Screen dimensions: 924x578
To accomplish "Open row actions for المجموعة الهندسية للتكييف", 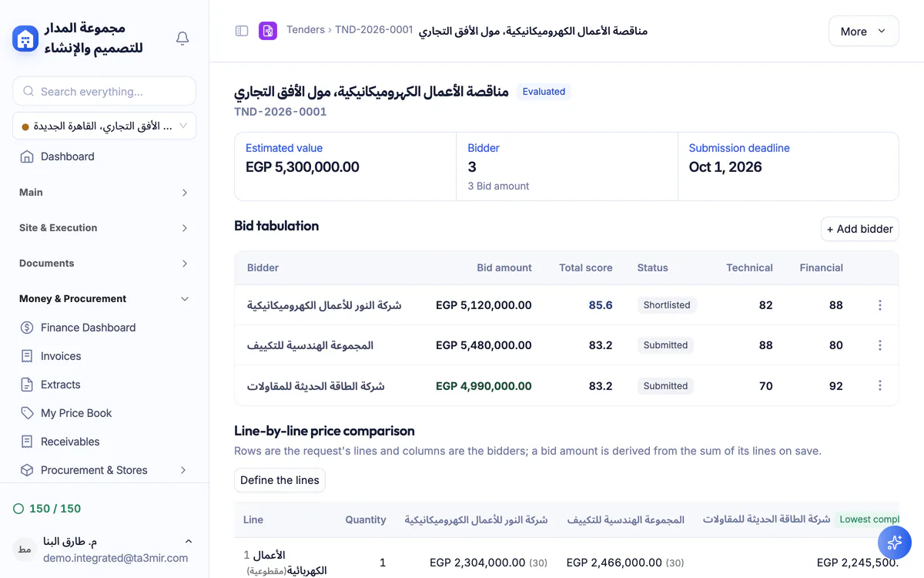I will (x=880, y=345).
